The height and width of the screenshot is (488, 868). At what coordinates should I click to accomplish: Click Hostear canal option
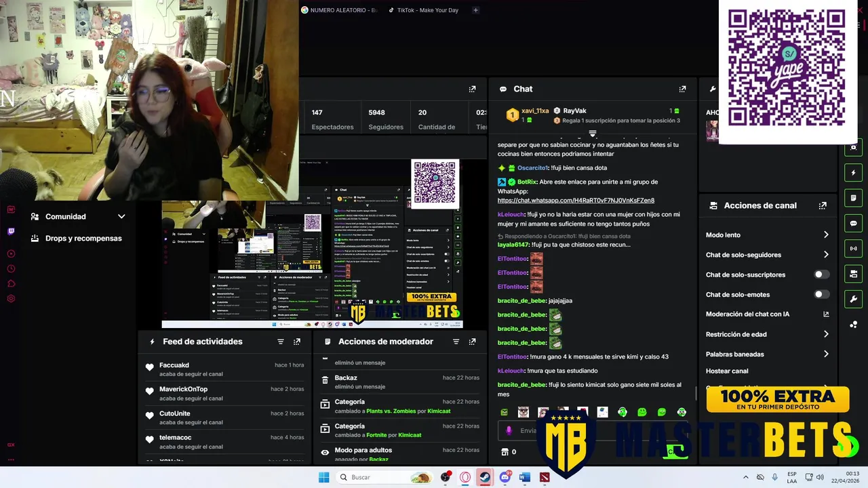[727, 371]
